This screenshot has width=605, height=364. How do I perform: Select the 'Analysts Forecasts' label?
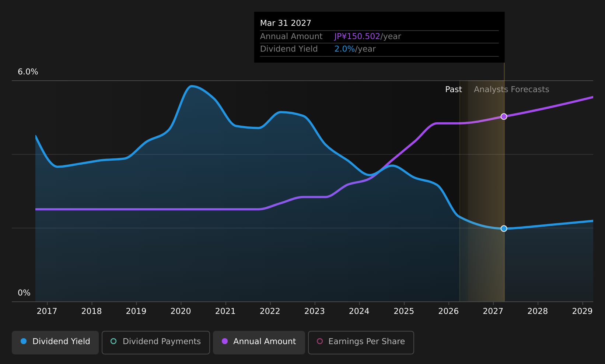(x=511, y=90)
